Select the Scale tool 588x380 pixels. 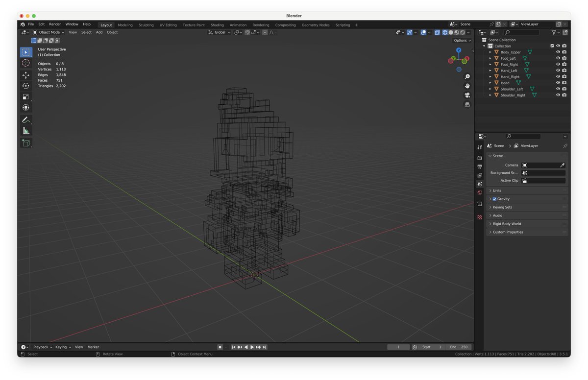pos(26,96)
